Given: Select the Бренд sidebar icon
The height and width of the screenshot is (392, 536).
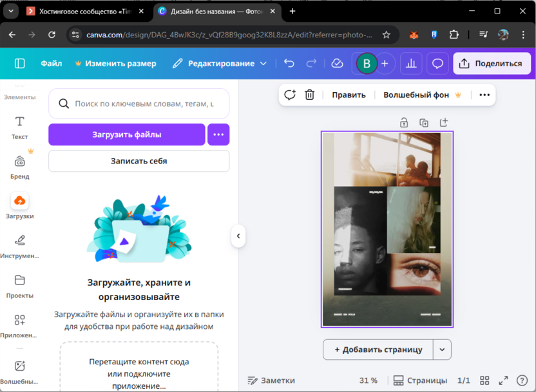Looking at the screenshot, I should pos(20,165).
